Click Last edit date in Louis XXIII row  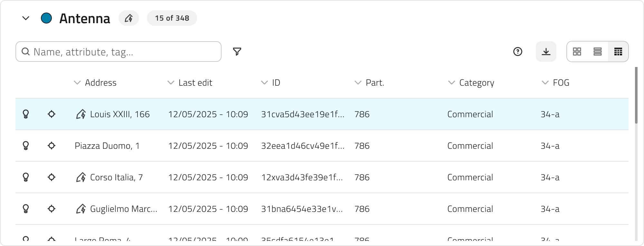tap(208, 114)
